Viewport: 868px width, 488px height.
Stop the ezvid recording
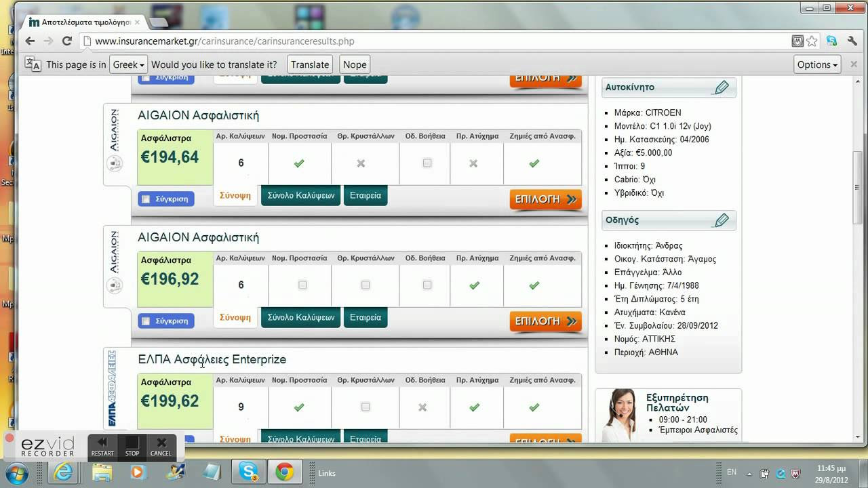coord(132,447)
